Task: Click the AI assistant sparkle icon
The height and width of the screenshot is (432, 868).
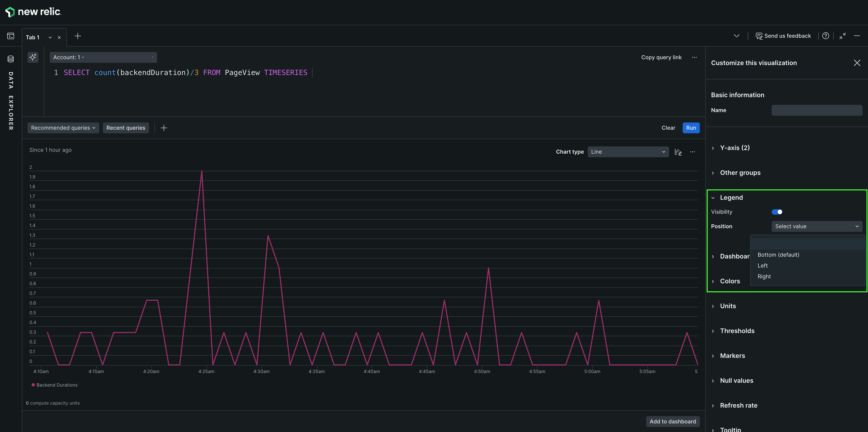Action: coord(33,57)
